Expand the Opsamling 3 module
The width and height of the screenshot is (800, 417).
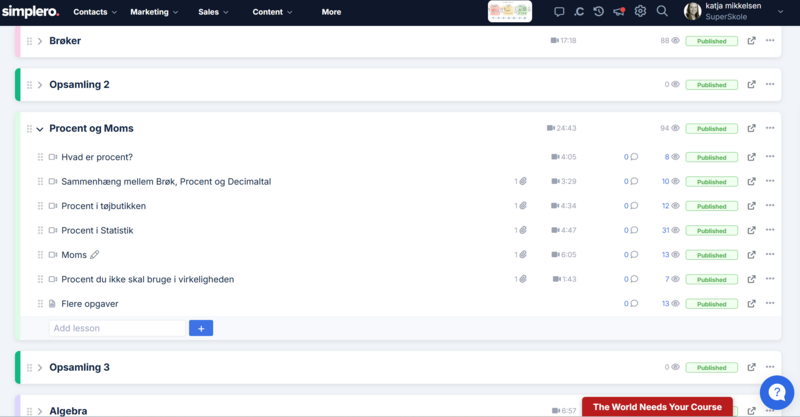[40, 368]
